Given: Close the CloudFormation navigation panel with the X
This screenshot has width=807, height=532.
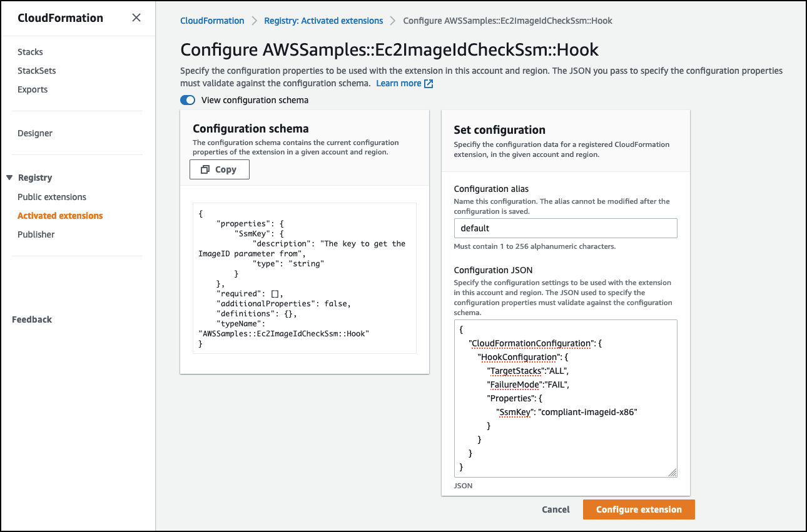Looking at the screenshot, I should click(136, 18).
